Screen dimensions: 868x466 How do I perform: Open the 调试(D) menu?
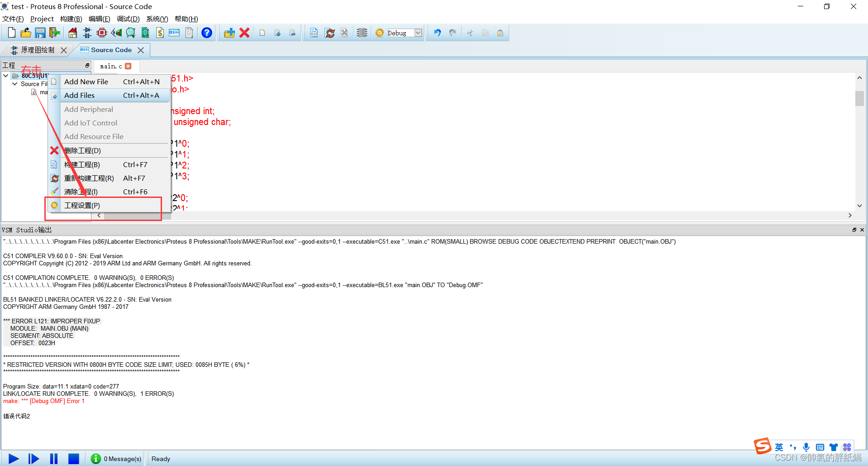[128, 19]
